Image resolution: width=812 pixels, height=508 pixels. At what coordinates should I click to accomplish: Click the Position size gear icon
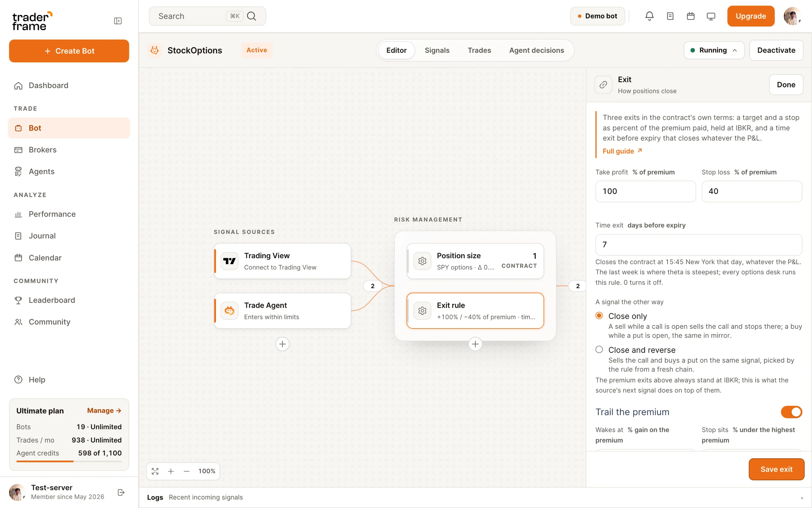click(422, 261)
